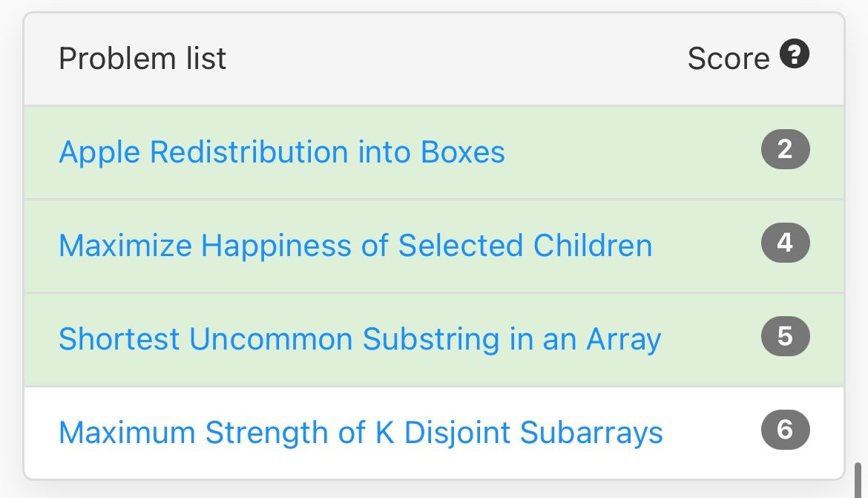Click the score badge showing 2

pyautogui.click(x=785, y=149)
